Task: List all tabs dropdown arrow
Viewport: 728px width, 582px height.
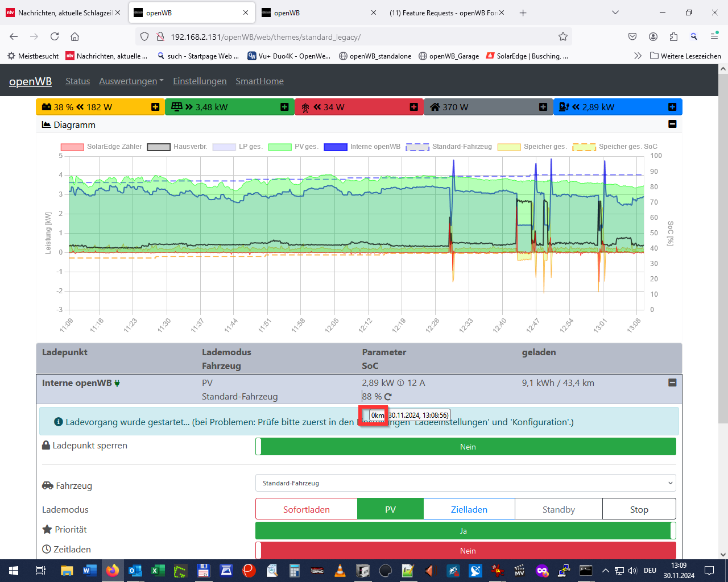Action: tap(615, 13)
